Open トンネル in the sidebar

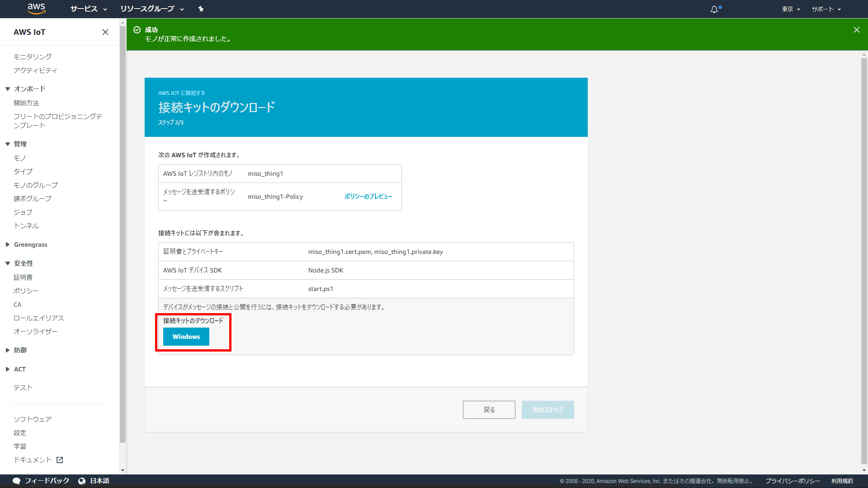coord(26,225)
